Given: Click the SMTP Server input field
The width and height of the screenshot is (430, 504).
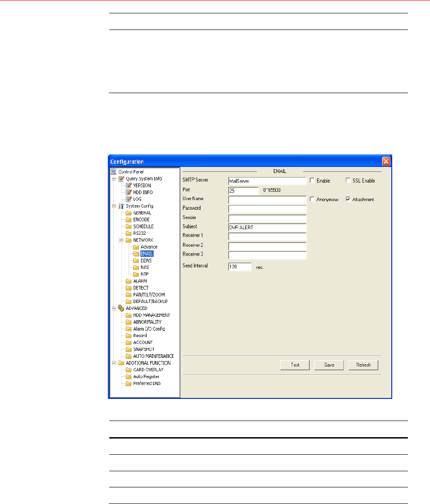Looking at the screenshot, I should tap(267, 181).
